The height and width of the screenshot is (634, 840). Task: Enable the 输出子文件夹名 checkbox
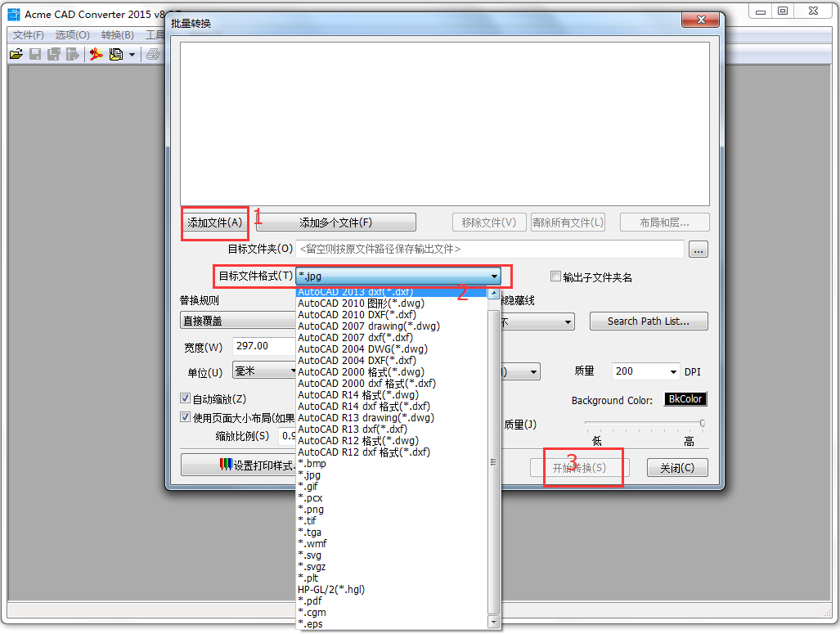point(557,277)
